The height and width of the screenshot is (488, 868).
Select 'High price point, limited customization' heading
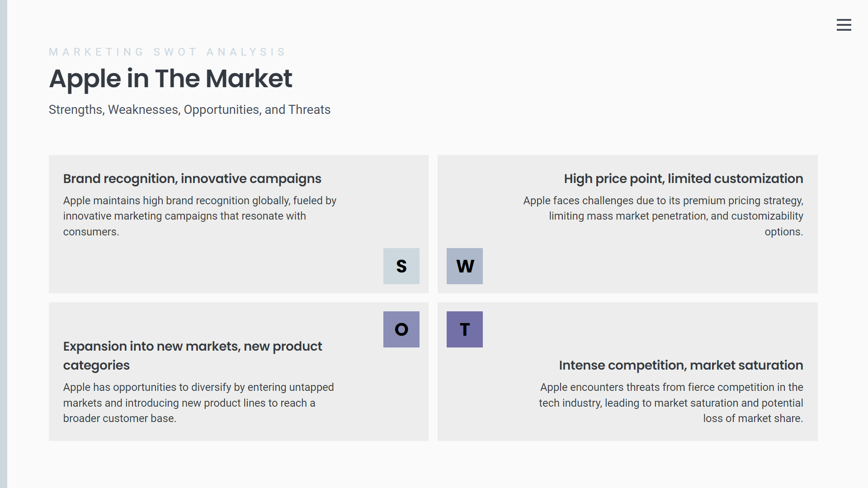(683, 179)
